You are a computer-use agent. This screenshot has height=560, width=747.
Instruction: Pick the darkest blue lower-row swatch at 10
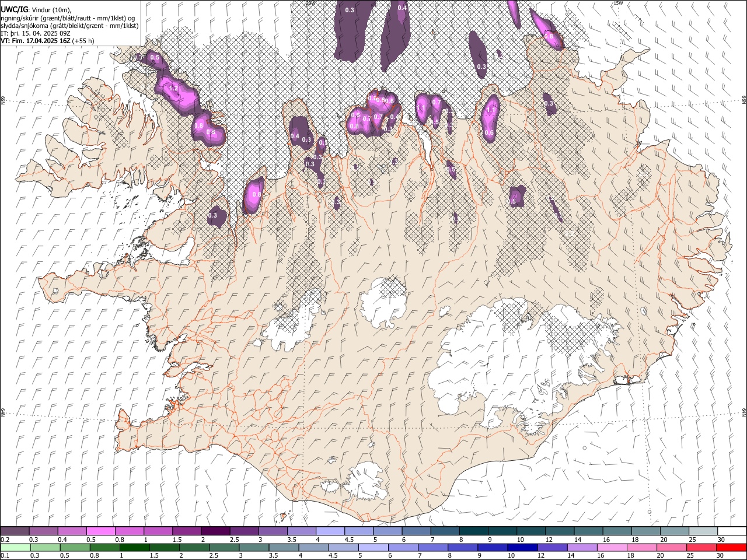click(522, 548)
